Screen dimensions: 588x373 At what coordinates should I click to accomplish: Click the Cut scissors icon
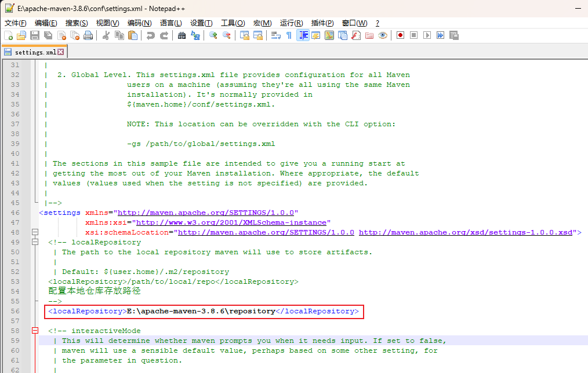pyautogui.click(x=106, y=35)
